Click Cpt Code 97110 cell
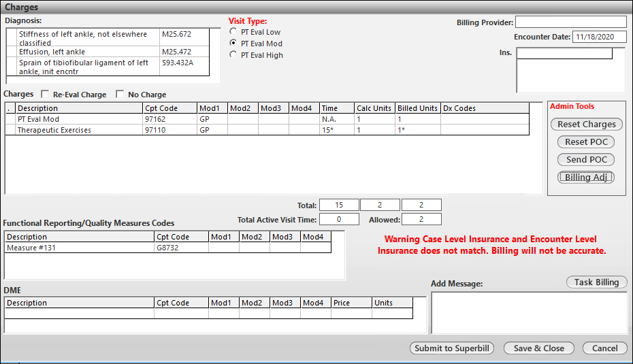The height and width of the screenshot is (364, 633). tap(169, 130)
